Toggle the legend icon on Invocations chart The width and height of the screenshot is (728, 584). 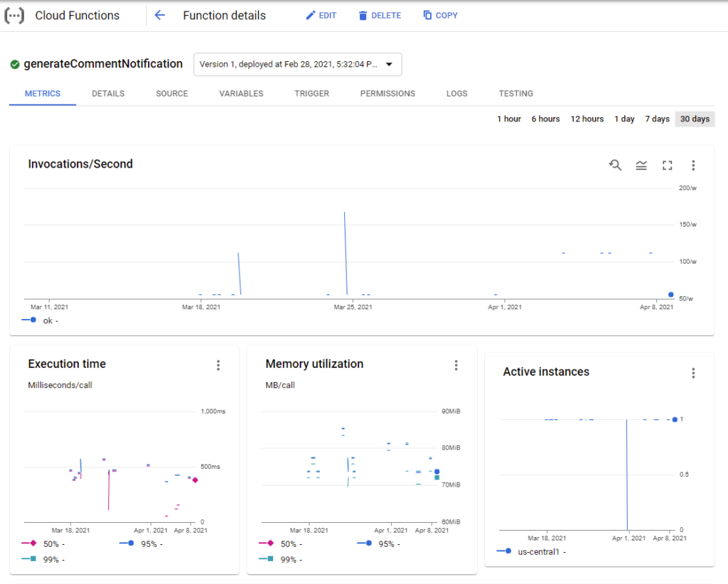coord(641,165)
